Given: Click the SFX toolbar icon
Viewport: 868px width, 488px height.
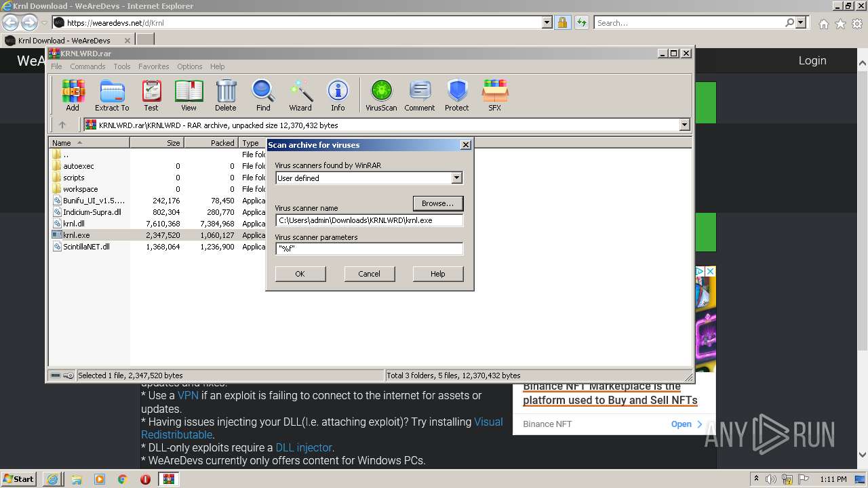Looking at the screenshot, I should (495, 95).
